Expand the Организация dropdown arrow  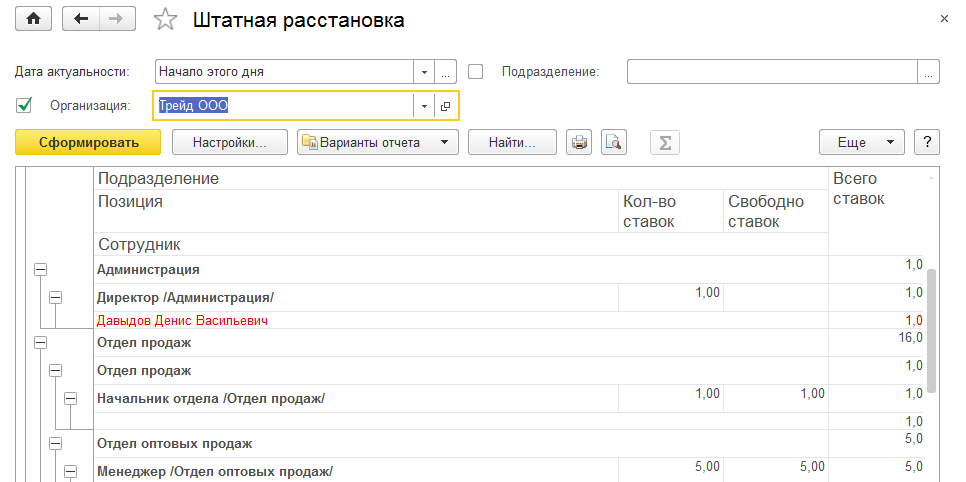[x=424, y=106]
